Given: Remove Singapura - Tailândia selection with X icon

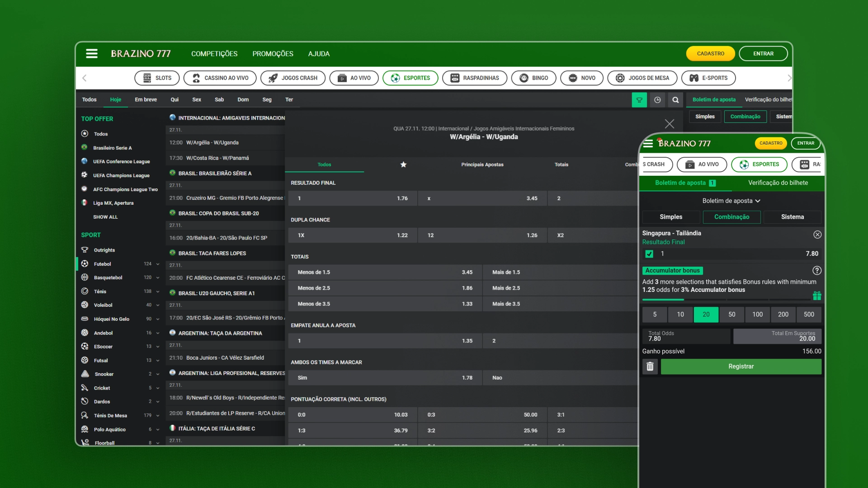Looking at the screenshot, I should [817, 235].
